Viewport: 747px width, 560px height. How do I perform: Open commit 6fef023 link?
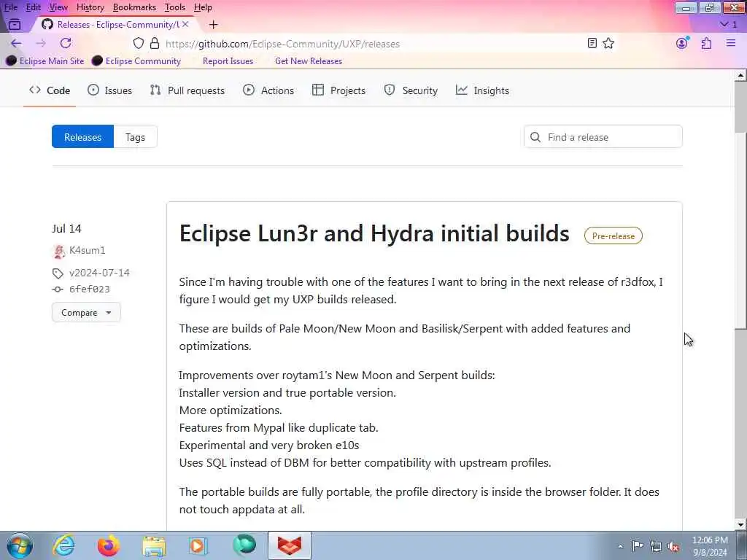click(90, 289)
